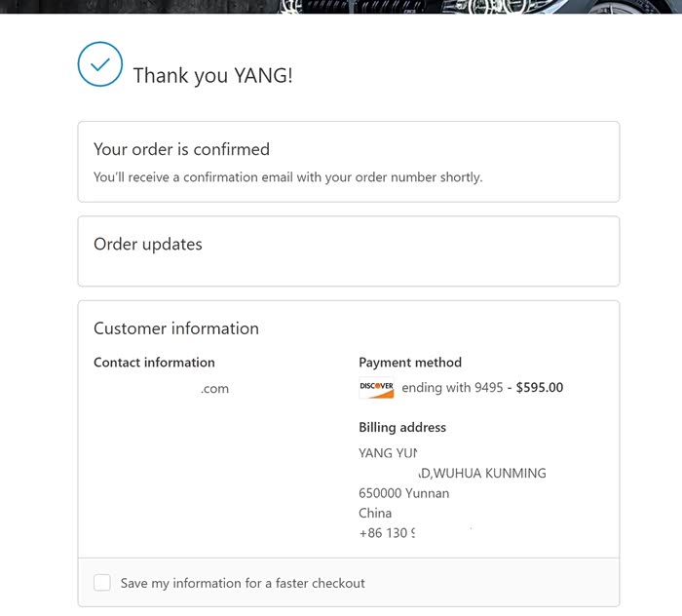Select the 'Your order is confirmed' heading

pyautogui.click(x=181, y=149)
